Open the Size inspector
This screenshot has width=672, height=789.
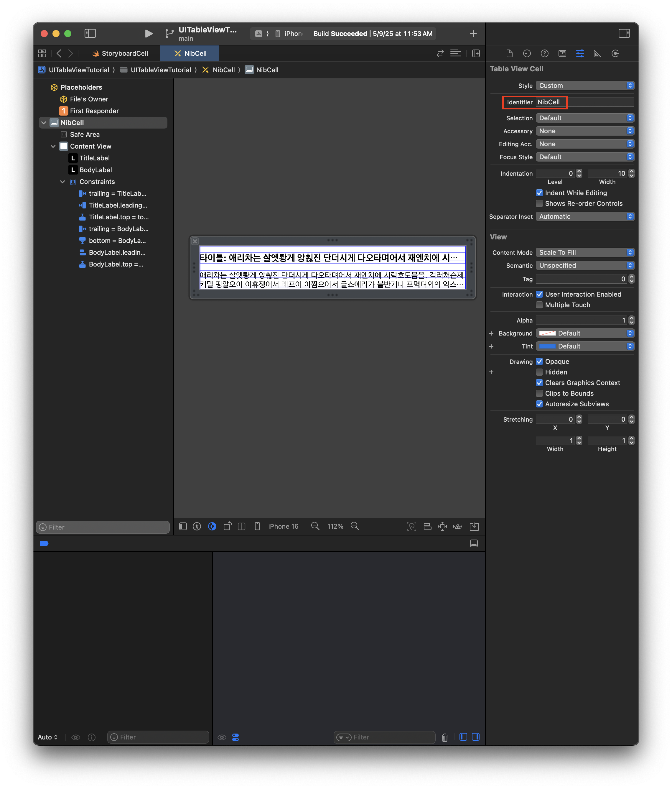click(597, 53)
